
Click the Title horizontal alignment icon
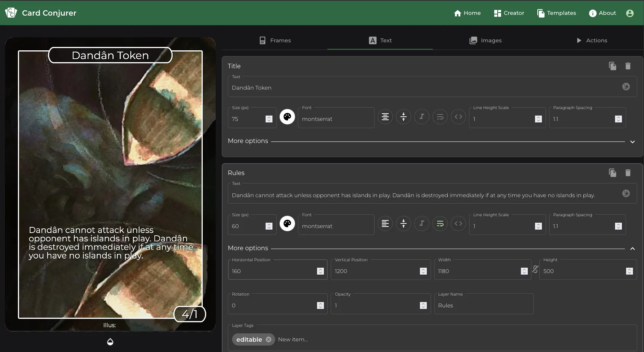pyautogui.click(x=385, y=117)
